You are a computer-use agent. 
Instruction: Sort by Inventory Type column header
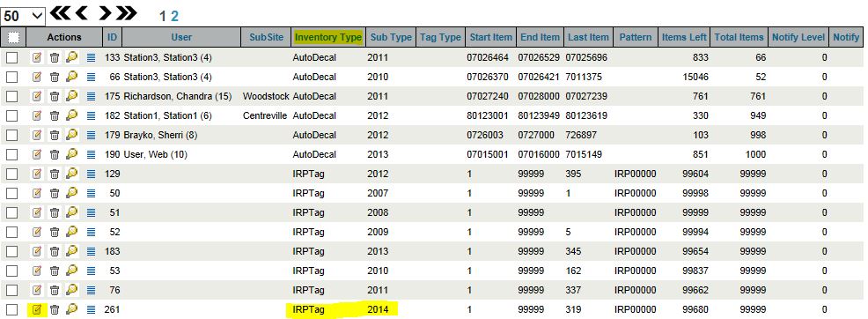point(328,37)
